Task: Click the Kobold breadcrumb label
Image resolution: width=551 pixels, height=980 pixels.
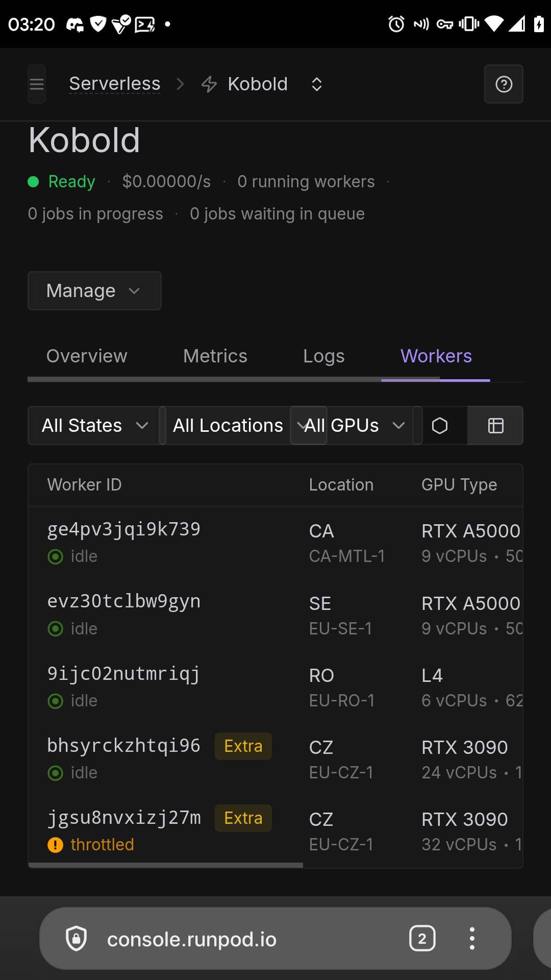Action: (258, 84)
